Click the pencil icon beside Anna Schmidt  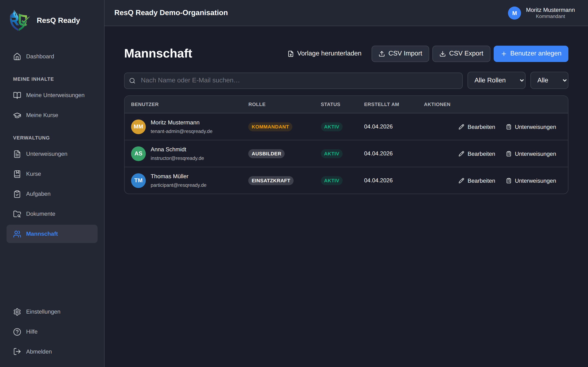click(461, 154)
